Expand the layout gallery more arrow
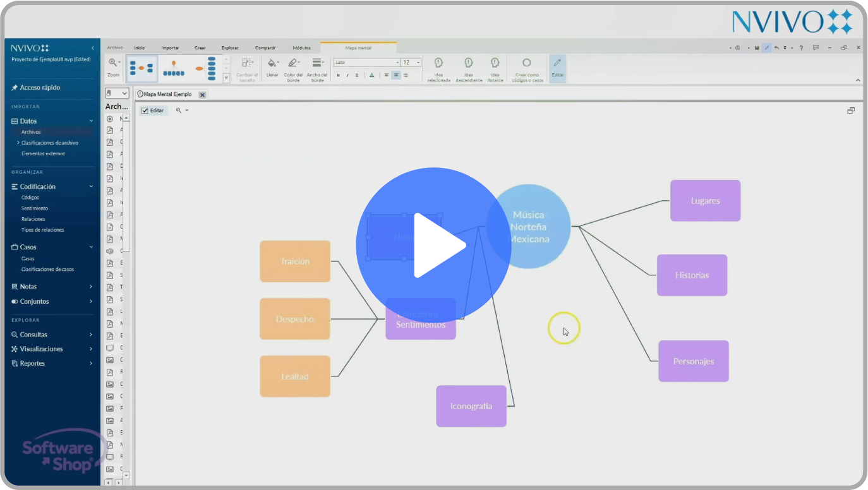868x490 pixels. tap(227, 78)
